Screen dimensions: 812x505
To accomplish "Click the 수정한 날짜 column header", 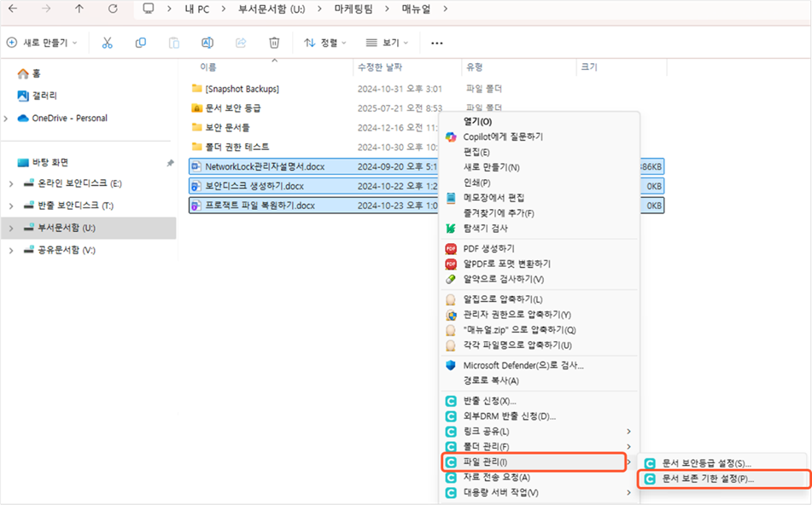I will [x=380, y=67].
